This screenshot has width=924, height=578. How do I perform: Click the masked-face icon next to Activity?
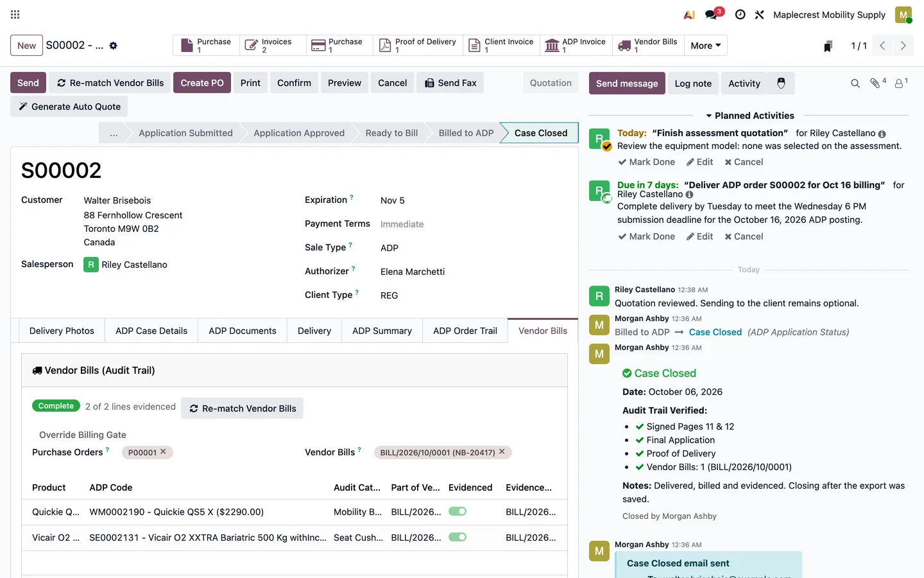781,83
